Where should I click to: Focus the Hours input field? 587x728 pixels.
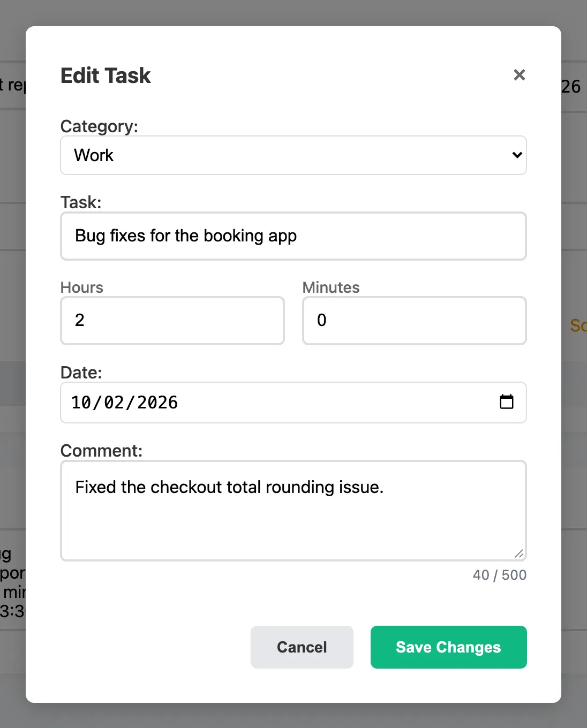172,321
